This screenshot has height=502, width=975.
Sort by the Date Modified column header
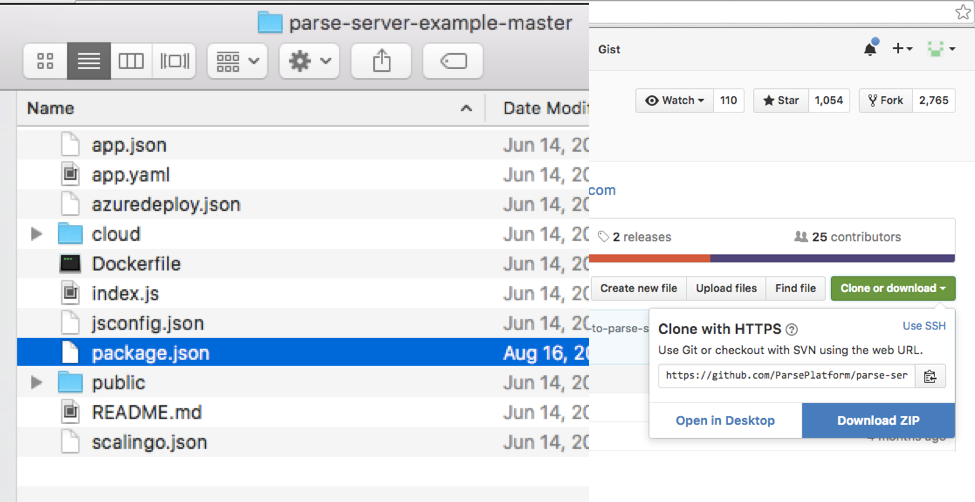point(545,108)
